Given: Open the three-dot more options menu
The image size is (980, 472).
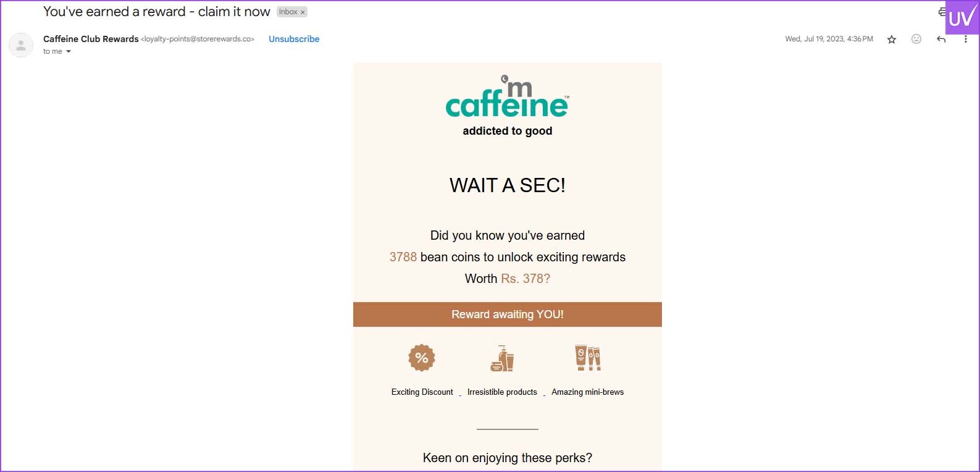Looking at the screenshot, I should (966, 39).
